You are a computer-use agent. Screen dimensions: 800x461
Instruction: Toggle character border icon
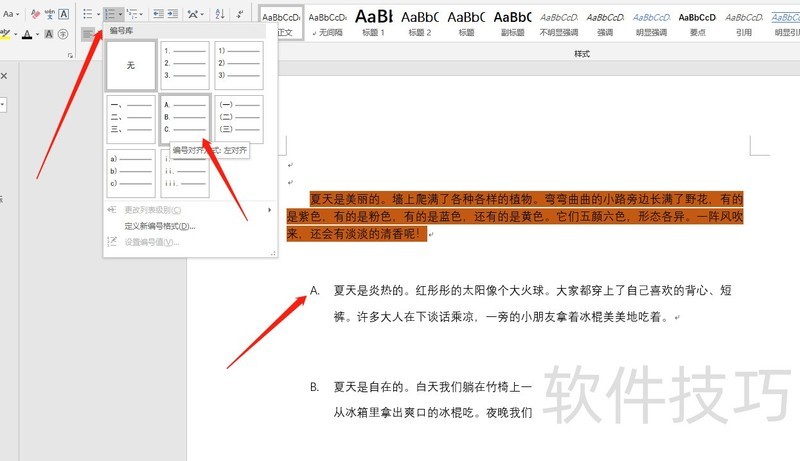click(65, 14)
